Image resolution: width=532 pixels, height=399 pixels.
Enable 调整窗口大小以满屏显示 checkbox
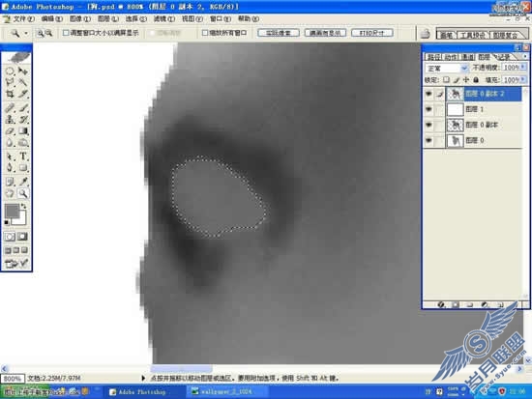(x=66, y=33)
